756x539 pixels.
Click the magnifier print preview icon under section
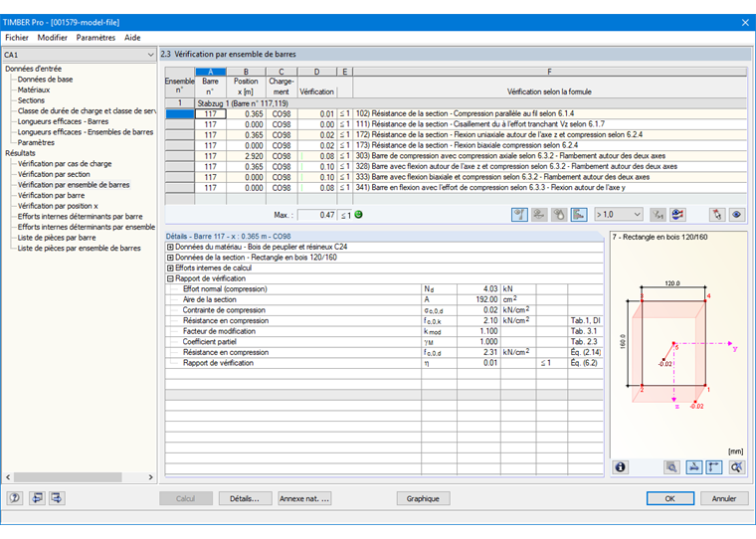671,466
